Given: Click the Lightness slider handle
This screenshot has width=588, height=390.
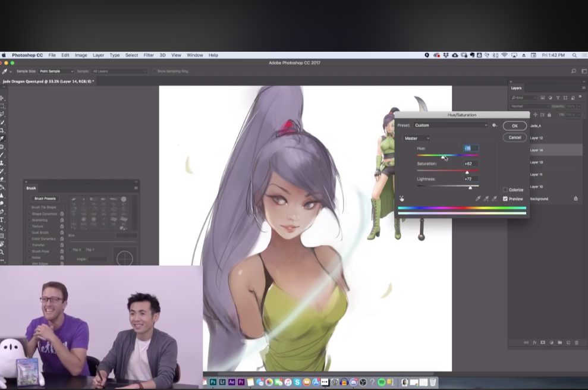Looking at the screenshot, I should pos(470,187).
